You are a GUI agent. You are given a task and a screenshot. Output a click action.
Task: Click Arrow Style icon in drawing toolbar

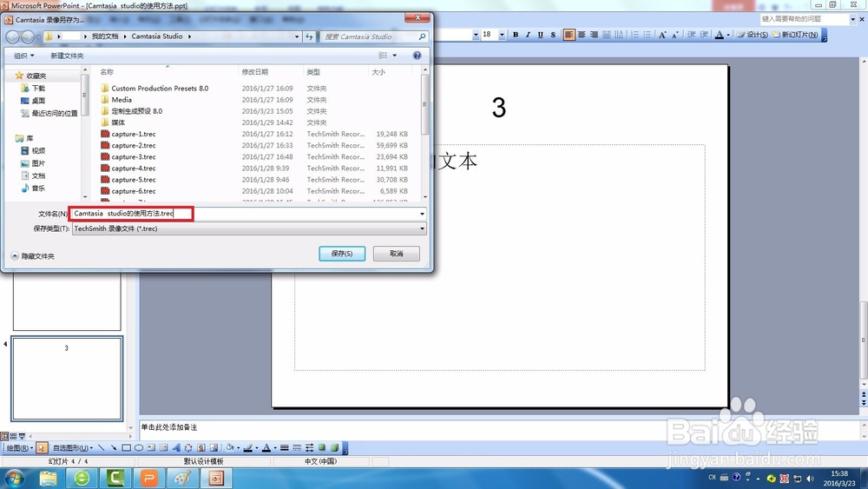[310, 447]
